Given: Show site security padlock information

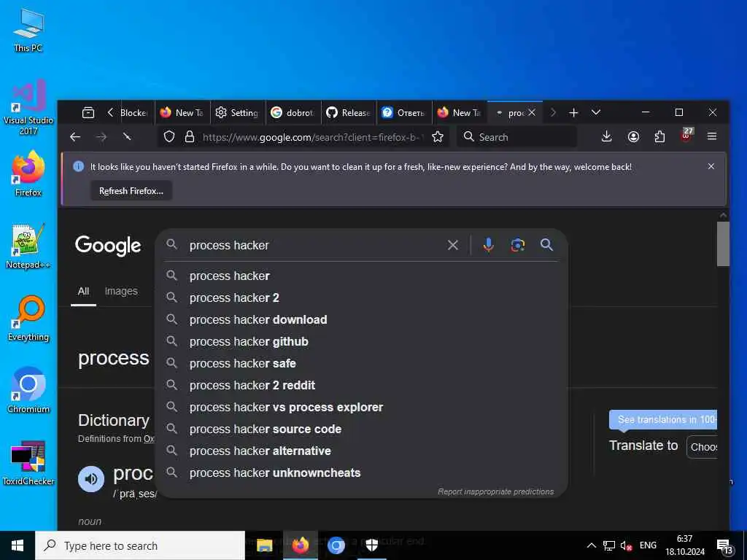Looking at the screenshot, I should 189,137.
